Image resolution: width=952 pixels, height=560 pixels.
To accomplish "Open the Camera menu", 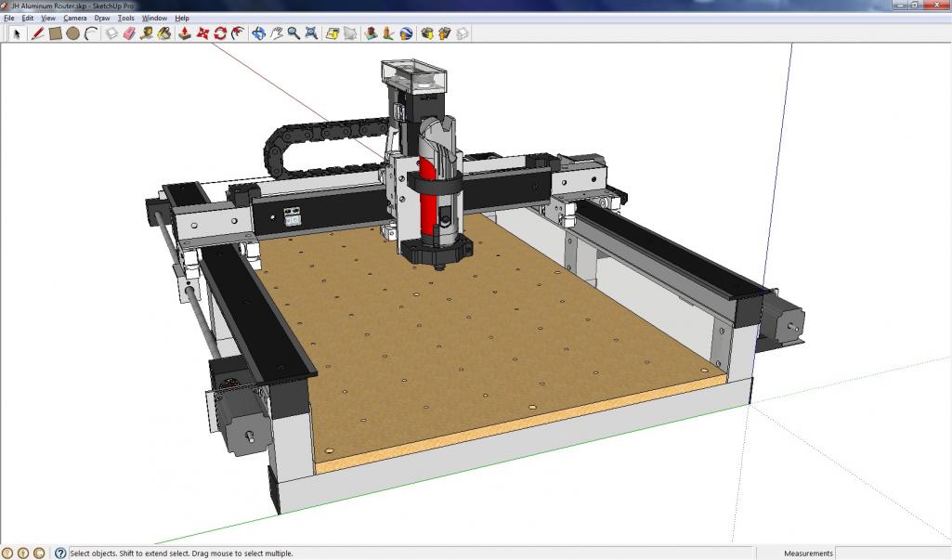I will [74, 18].
